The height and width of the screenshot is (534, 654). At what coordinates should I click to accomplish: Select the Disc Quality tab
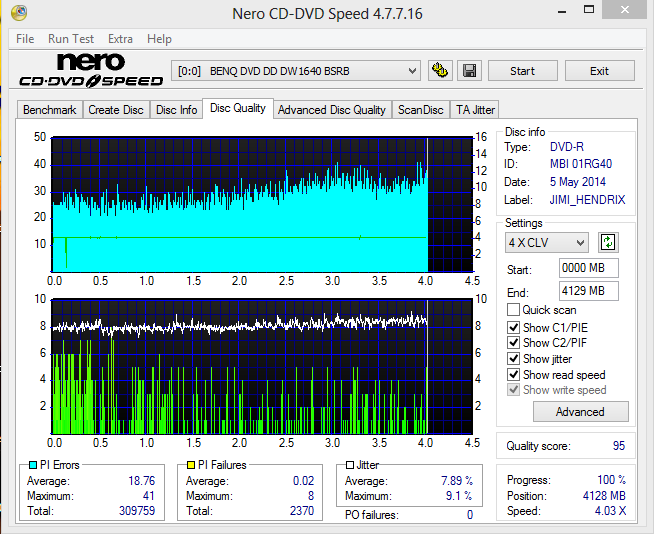238,108
